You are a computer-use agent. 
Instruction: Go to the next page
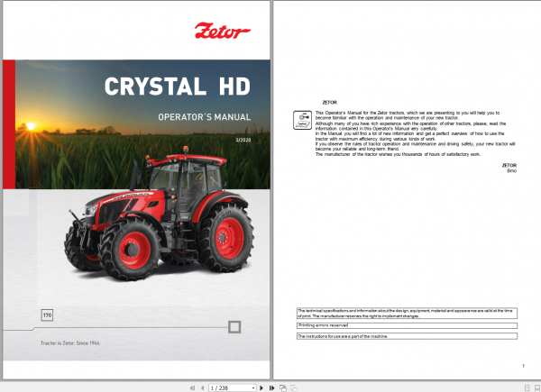[x=261, y=387]
